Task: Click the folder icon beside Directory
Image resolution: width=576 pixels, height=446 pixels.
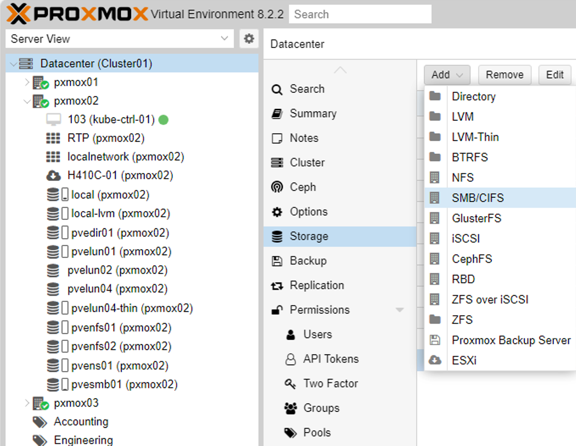Action: (435, 96)
